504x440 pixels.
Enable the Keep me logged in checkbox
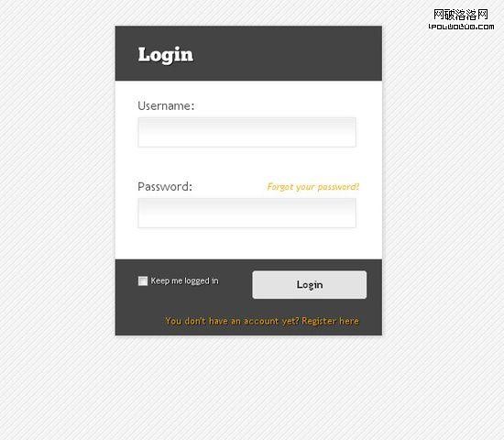pyautogui.click(x=143, y=280)
